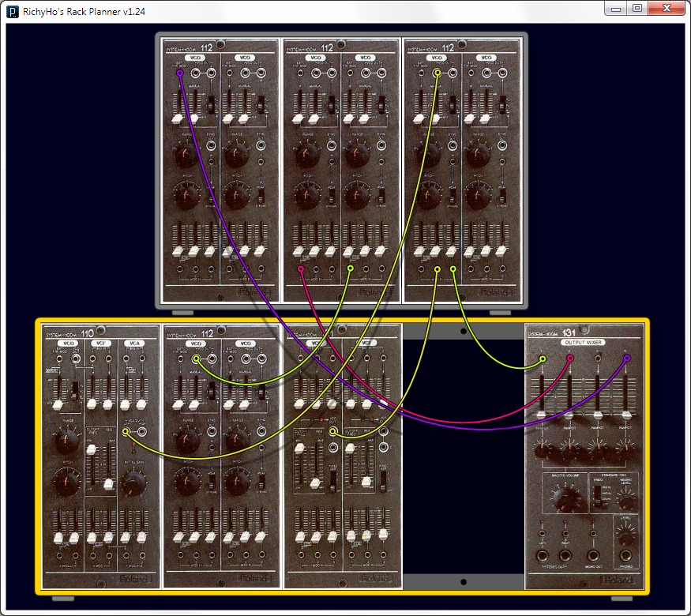Click the Roland logo on the 131 mixer panel
691x616 pixels.
pos(618,577)
